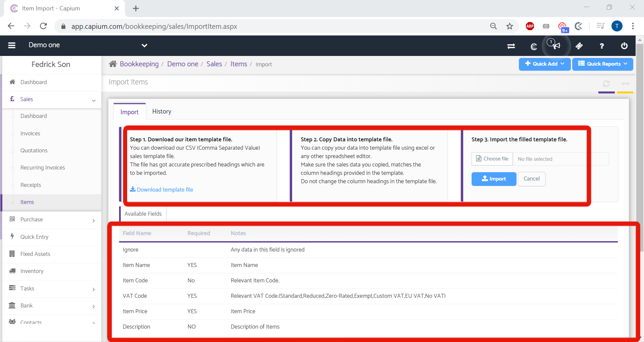The width and height of the screenshot is (644, 342).
Task: Click the Notes column header
Action: pyautogui.click(x=238, y=233)
